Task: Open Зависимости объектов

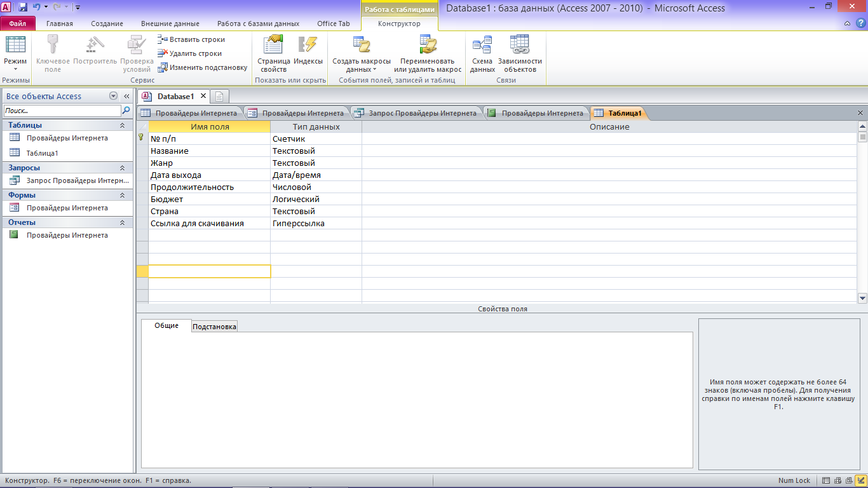Action: [x=520, y=54]
